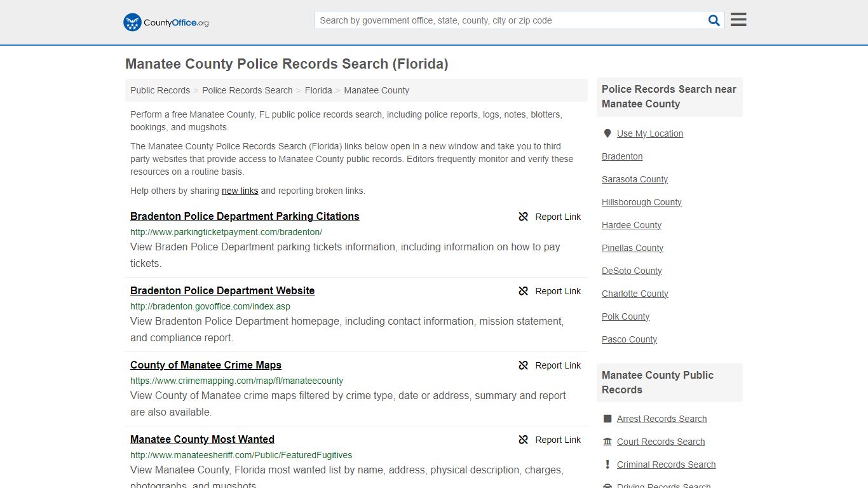Click the Court Records courthouse icon
Screen dimensions: 868x488
[x=607, y=442]
